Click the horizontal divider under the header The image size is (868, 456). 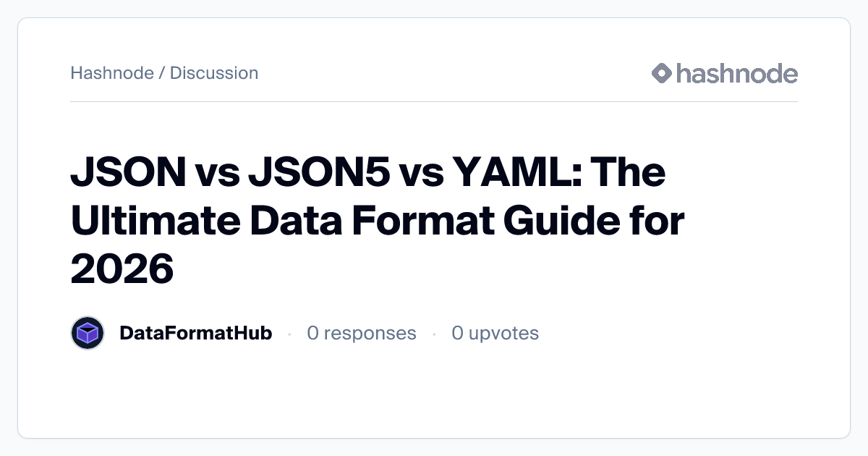tap(434, 102)
